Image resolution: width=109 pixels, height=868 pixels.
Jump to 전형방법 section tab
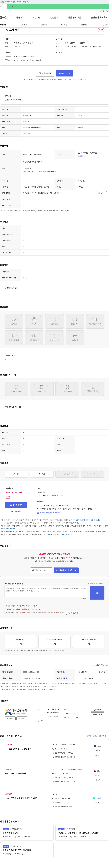point(84,25)
